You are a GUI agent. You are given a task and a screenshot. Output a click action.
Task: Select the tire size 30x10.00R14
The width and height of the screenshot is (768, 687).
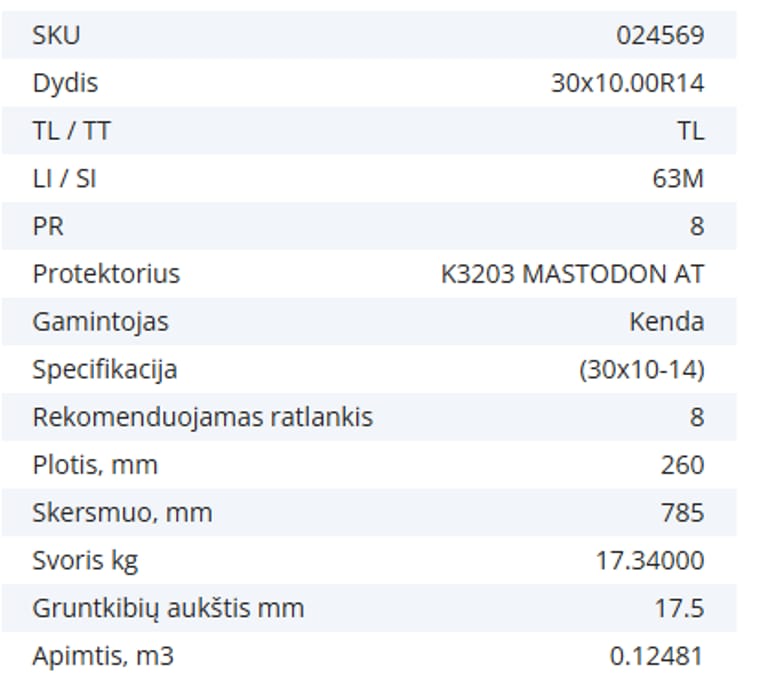point(627,83)
